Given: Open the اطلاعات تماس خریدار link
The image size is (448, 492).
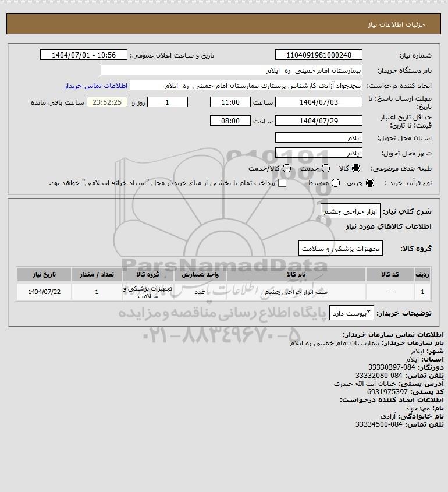Looking at the screenshot, I should click(96, 86).
